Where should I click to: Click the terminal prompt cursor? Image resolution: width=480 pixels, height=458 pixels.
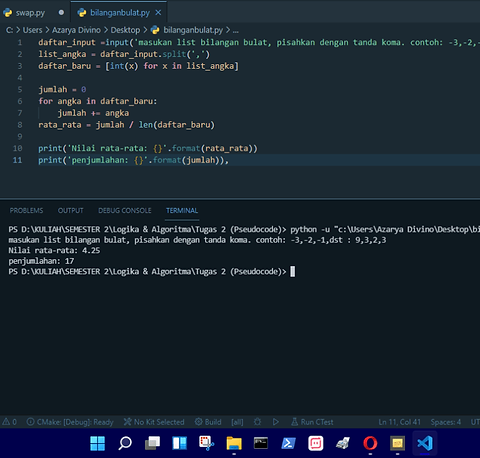coord(293,272)
